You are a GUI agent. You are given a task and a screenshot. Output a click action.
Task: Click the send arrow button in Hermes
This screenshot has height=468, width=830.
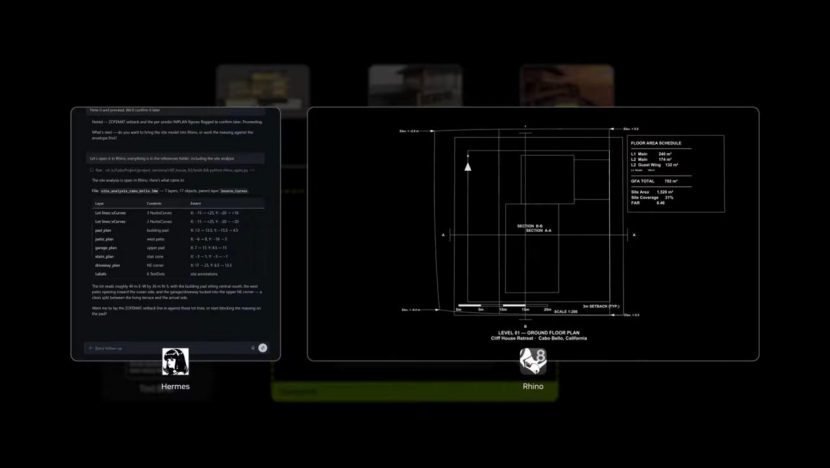[263, 348]
